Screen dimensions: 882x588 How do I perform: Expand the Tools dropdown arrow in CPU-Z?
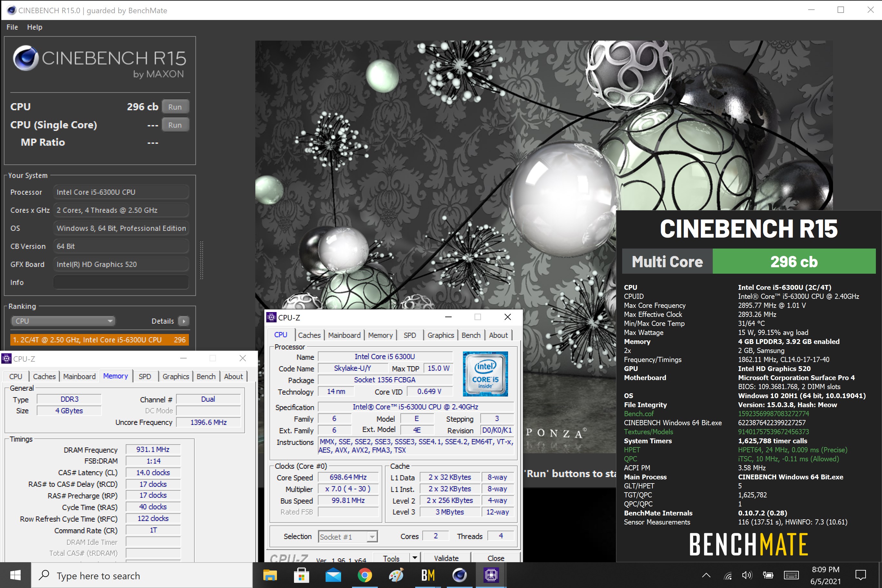(x=415, y=558)
